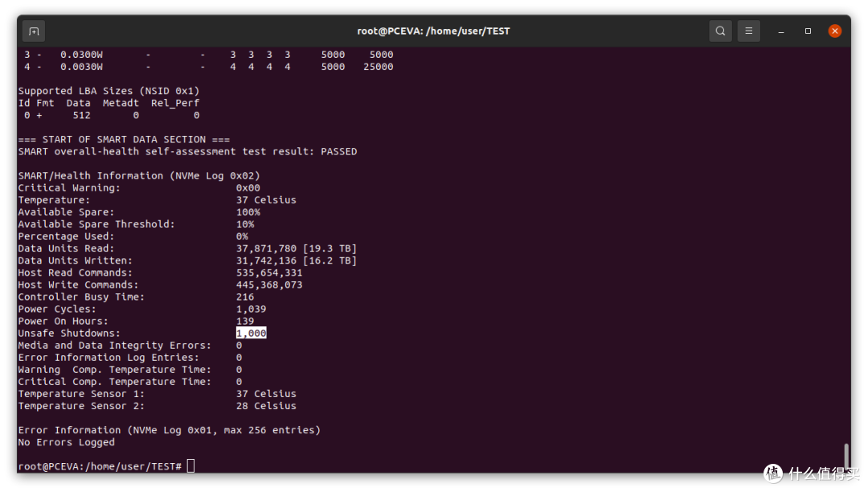Click Temperature Sensor 1 value 37 Celsius
Image resolution: width=868 pixels, height=492 pixels.
coord(266,394)
